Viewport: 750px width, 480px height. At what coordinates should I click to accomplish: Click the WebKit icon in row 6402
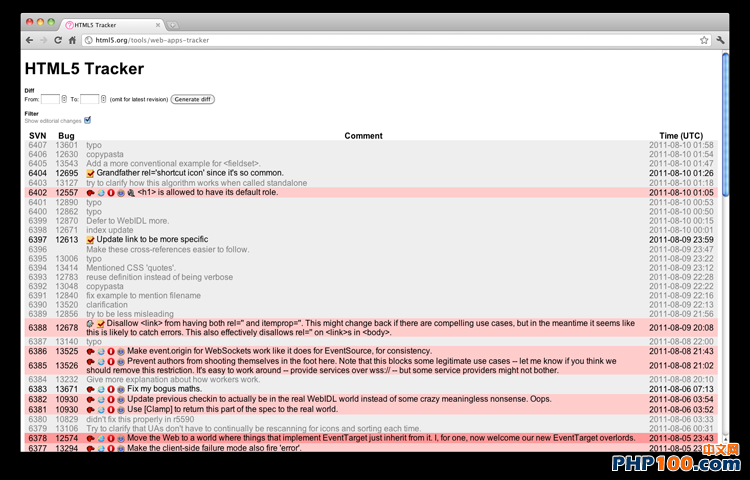(121, 193)
